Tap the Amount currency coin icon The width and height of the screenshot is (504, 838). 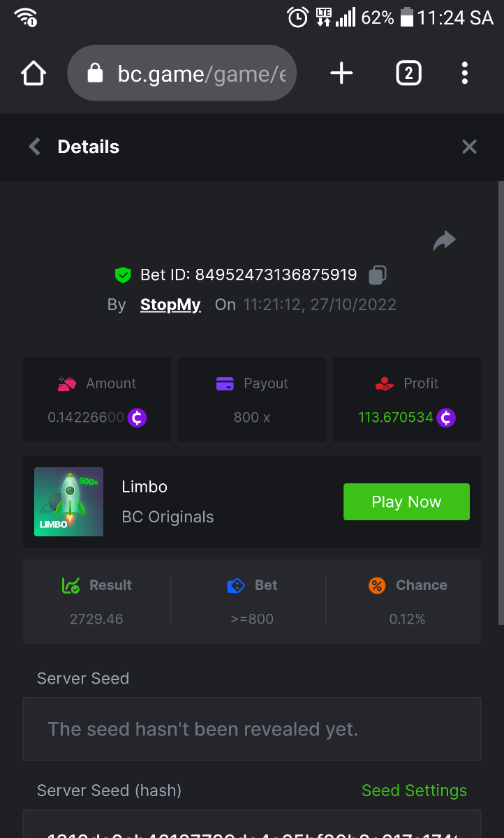click(137, 418)
